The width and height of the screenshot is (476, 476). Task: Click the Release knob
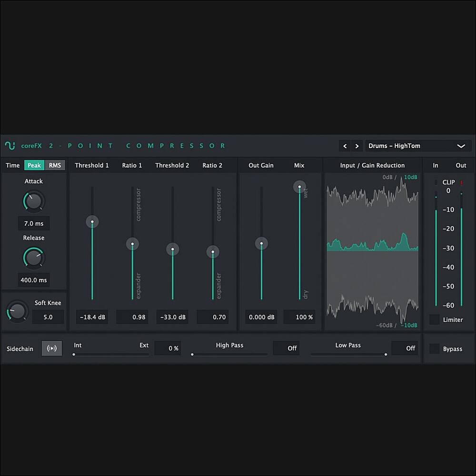(33, 258)
